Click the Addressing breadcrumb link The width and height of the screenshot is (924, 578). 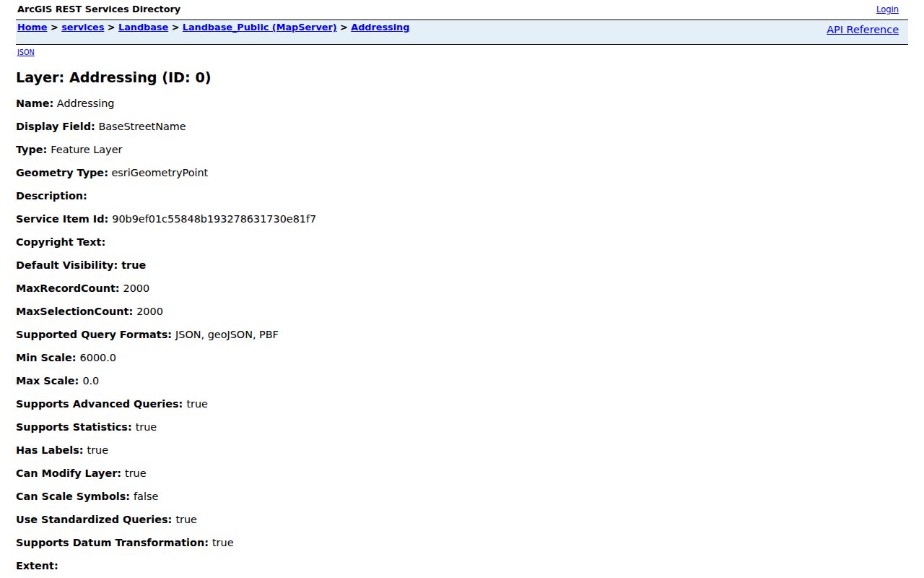pos(380,27)
